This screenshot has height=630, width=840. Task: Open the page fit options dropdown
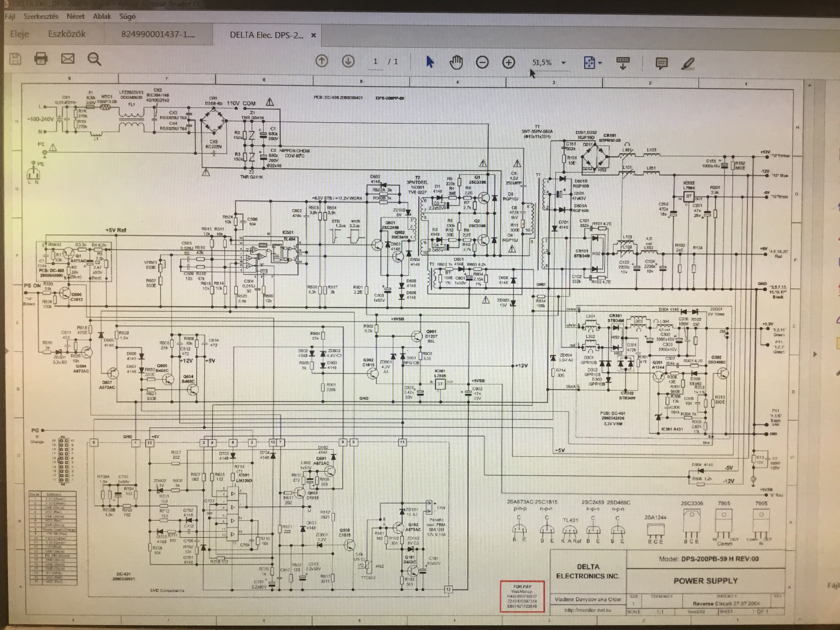pyautogui.click(x=600, y=63)
